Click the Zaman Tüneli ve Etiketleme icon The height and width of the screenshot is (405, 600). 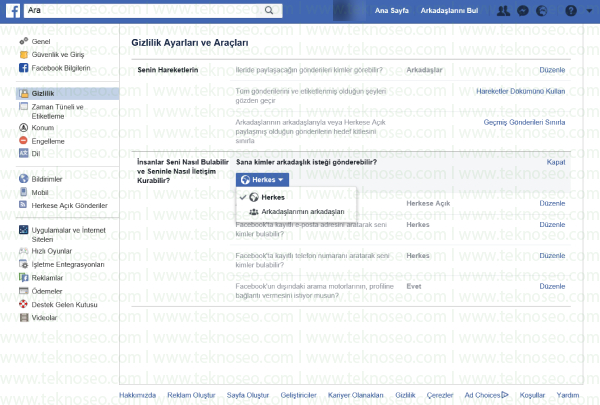24,106
